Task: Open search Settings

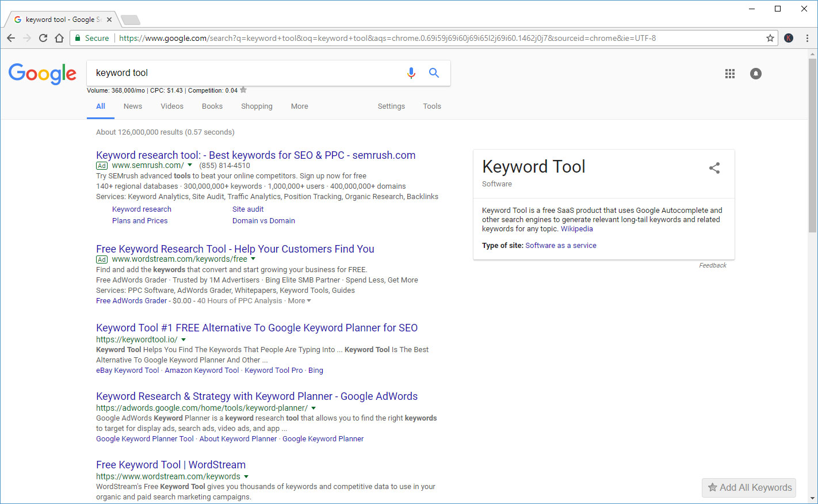Action: (x=391, y=106)
